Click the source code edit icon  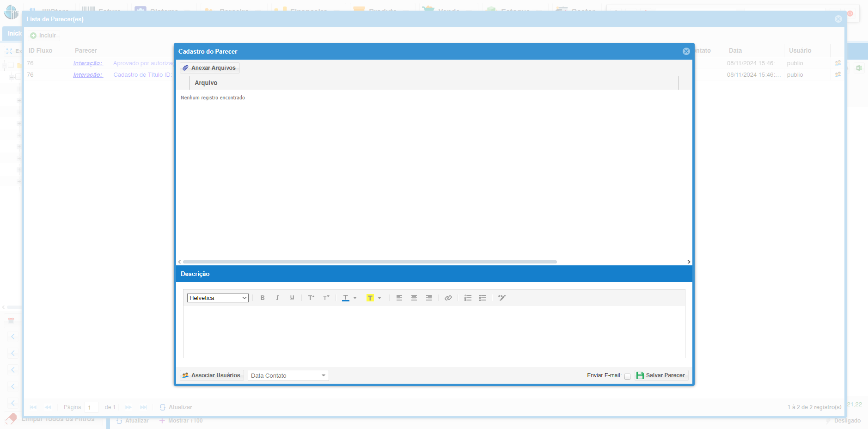(502, 298)
